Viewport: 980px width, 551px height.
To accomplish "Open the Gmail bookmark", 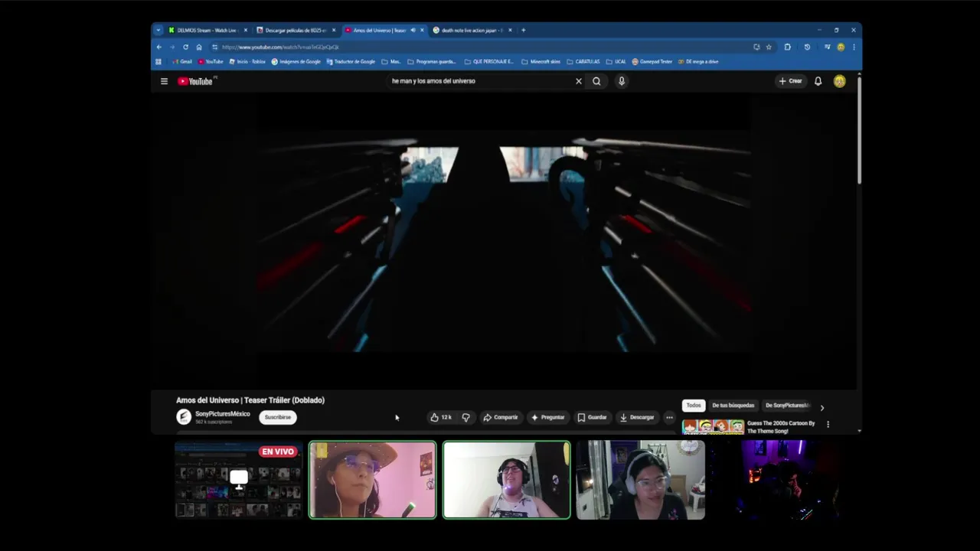I will pos(182,61).
